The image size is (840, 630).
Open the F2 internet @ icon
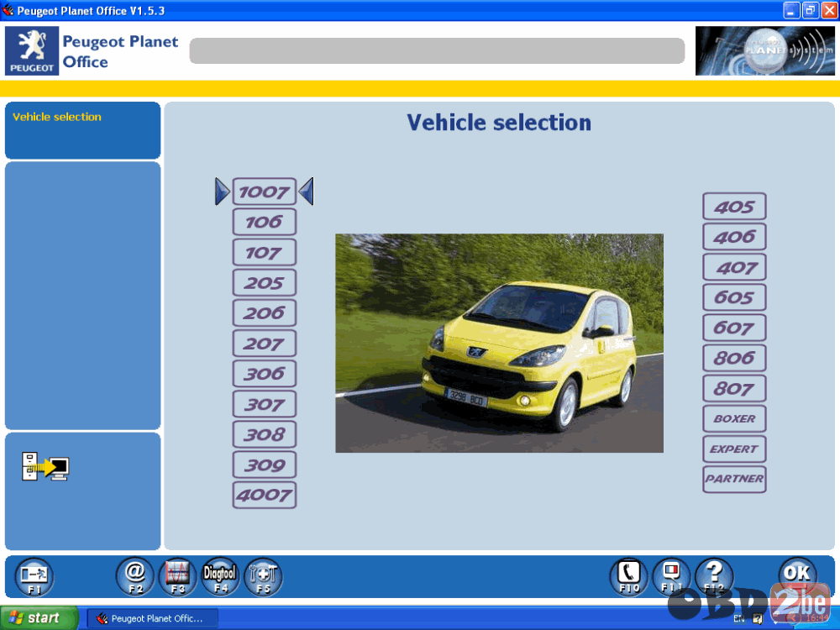click(135, 577)
